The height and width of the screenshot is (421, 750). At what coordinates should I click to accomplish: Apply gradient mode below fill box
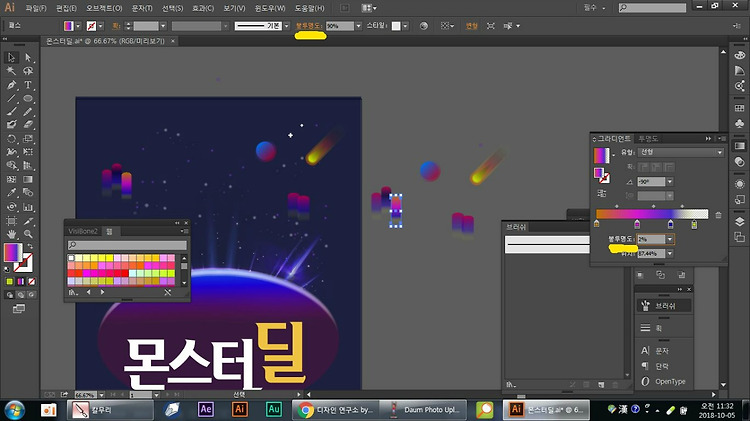pyautogui.click(x=21, y=281)
